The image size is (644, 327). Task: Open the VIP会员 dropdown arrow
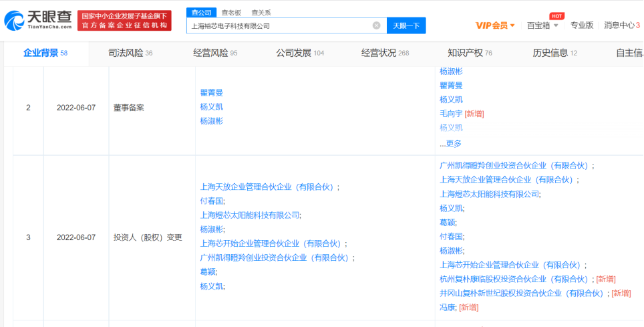512,25
